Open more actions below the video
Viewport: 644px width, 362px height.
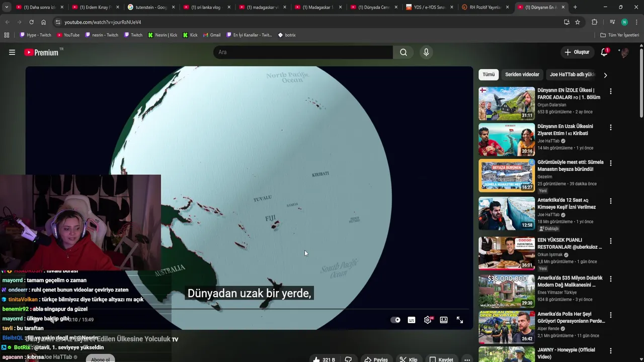467,359
